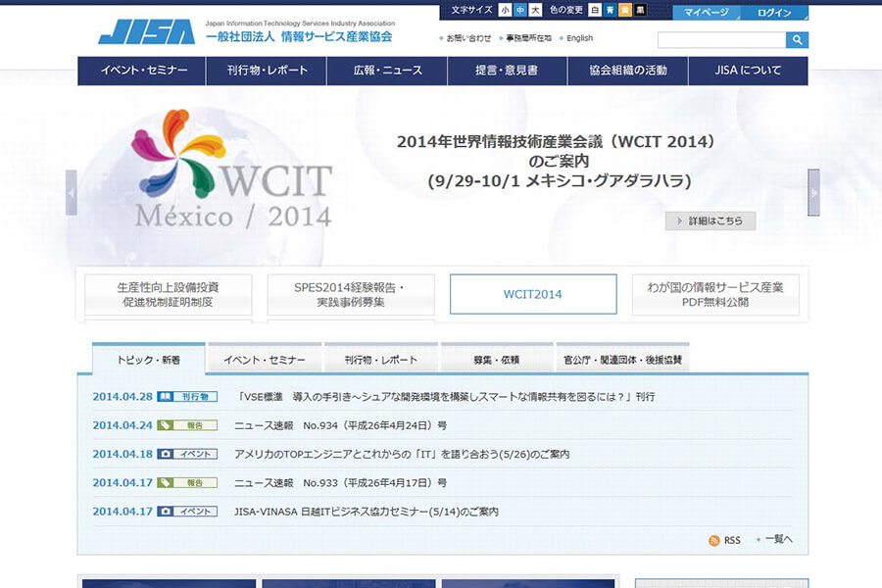882x588 pixels.
Task: Open the「VSE標準 導入の手引き」刊行 news item
Action: (444, 397)
